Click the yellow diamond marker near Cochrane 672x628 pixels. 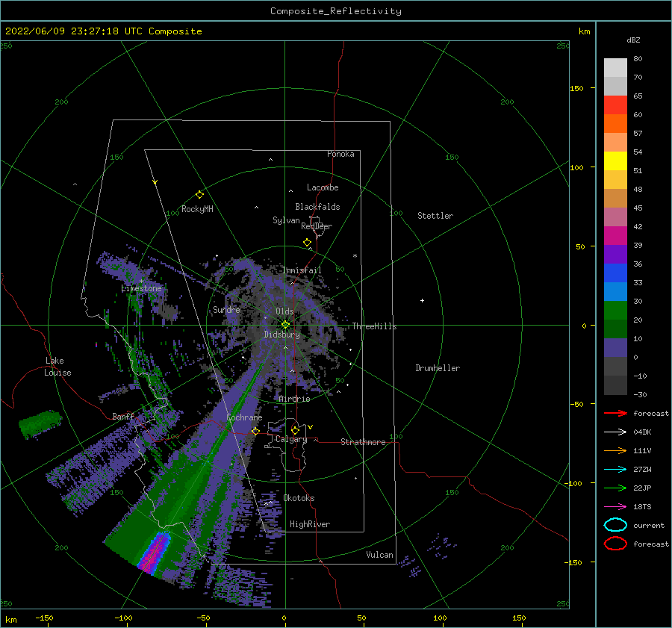point(255,431)
